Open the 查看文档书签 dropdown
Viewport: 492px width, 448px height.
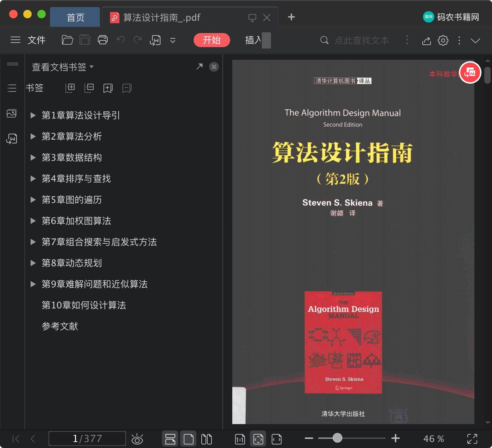click(63, 67)
